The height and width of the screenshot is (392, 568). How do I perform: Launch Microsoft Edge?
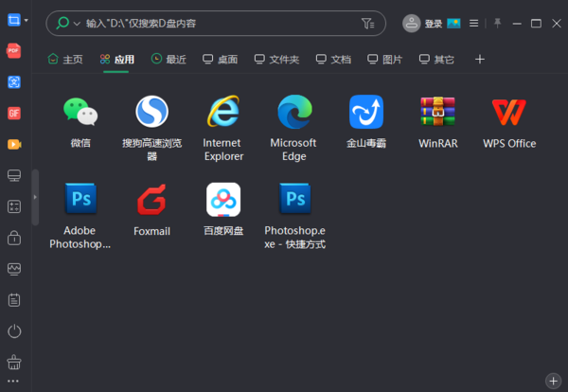tap(293, 113)
